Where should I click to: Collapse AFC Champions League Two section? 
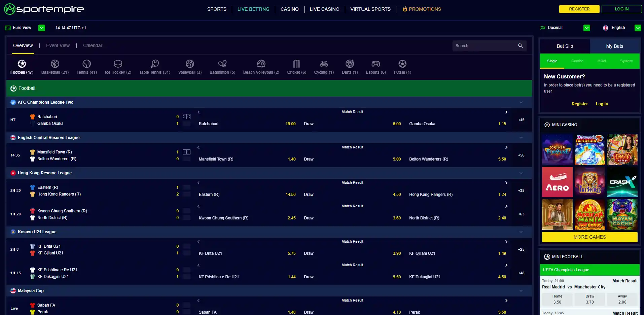pos(521,102)
